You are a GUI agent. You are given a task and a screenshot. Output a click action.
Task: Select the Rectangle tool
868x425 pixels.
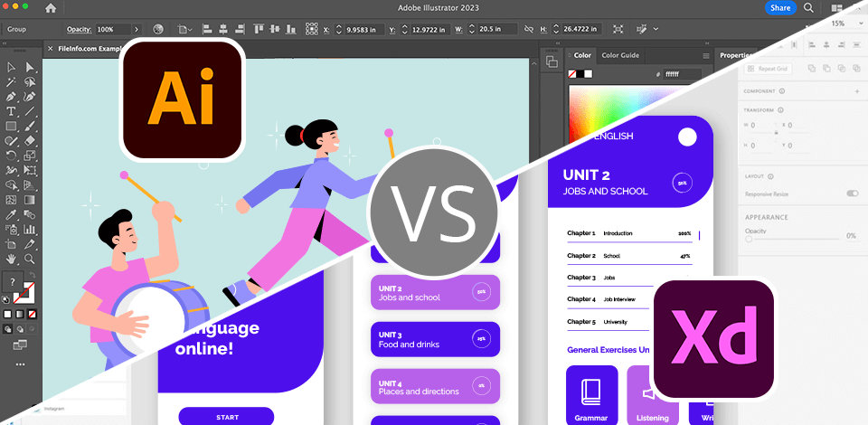click(x=11, y=127)
